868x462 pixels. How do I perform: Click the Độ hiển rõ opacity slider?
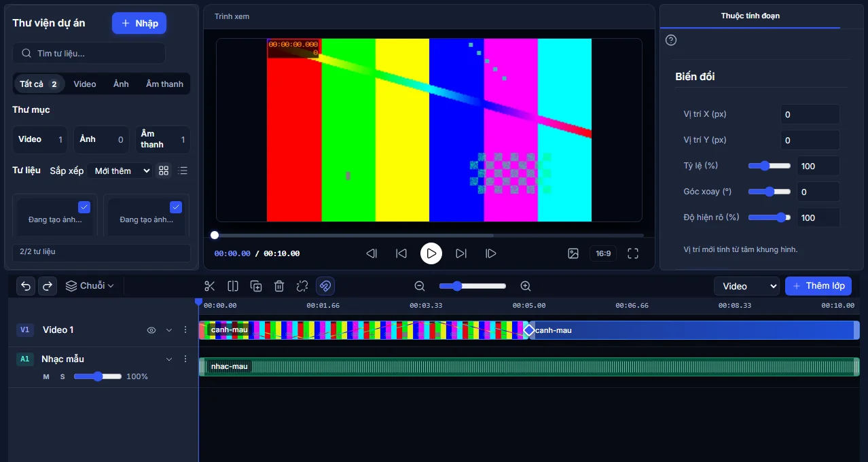770,217
